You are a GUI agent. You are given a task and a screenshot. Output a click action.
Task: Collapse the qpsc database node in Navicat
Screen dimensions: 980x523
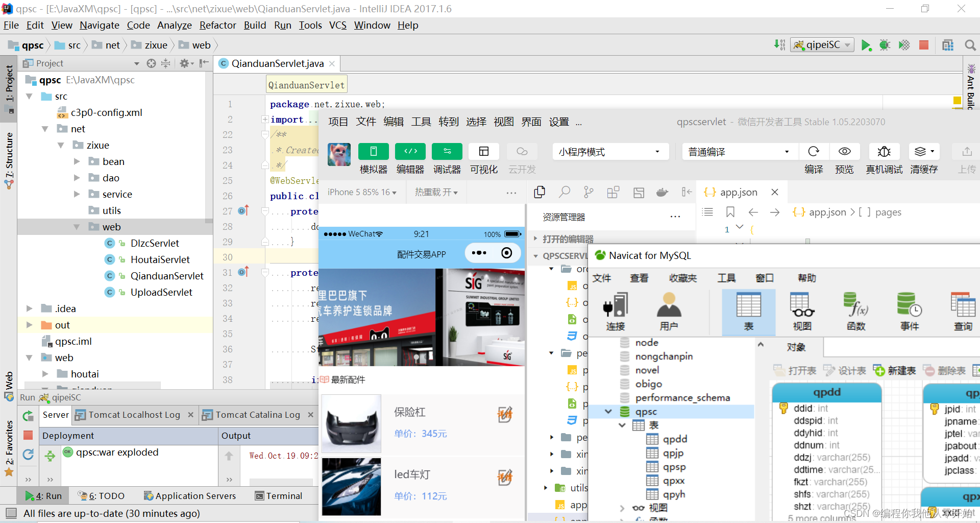tap(608, 411)
